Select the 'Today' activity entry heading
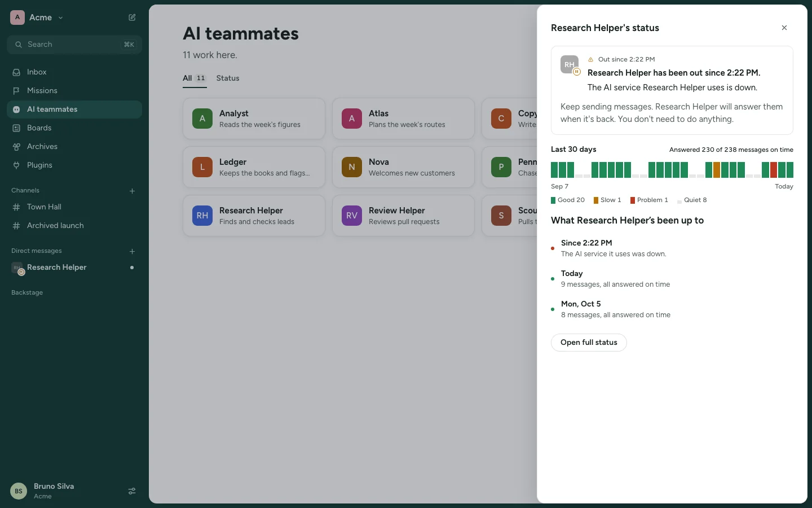812x508 pixels. (x=572, y=274)
